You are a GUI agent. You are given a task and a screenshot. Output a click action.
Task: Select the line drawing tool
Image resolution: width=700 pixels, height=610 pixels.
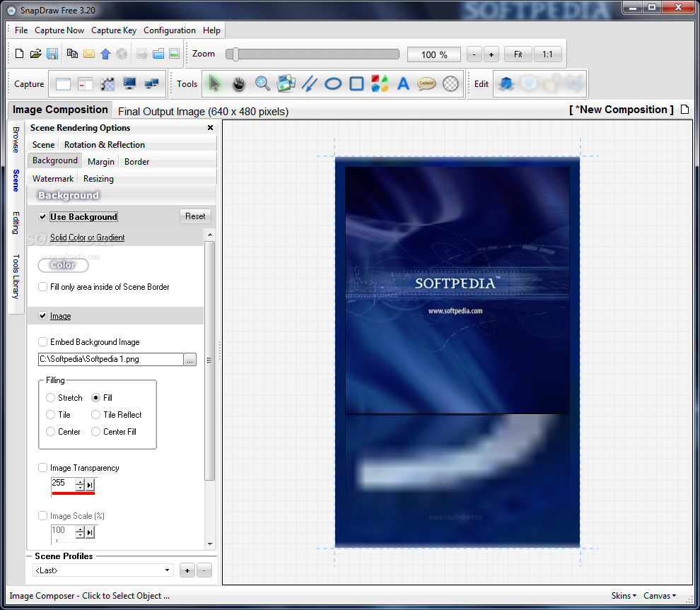point(310,83)
